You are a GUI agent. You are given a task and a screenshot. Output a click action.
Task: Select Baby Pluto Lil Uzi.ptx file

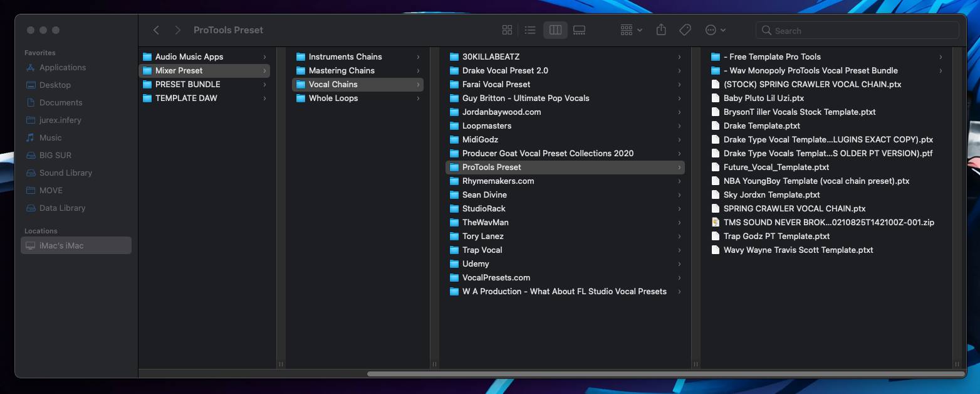(x=826, y=98)
